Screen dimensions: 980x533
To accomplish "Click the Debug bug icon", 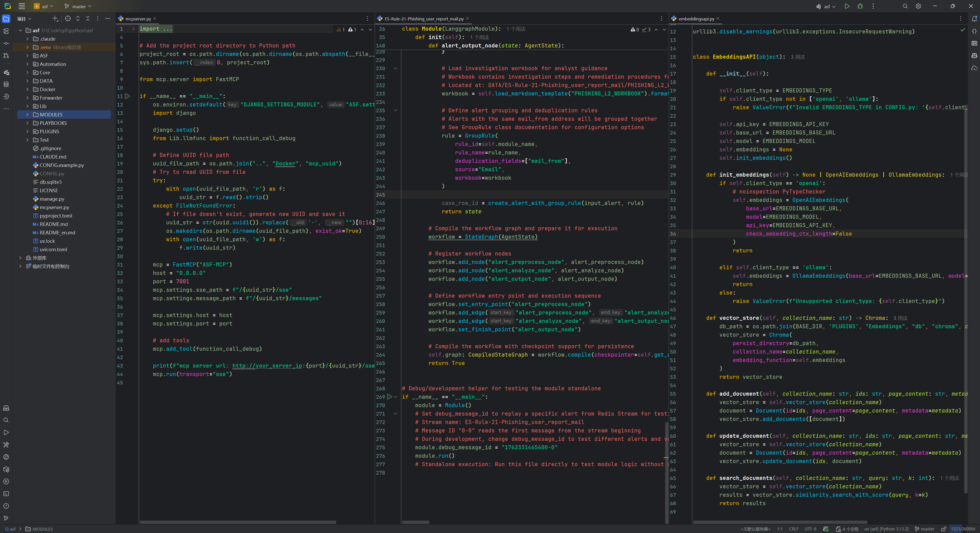I will click(x=860, y=6).
